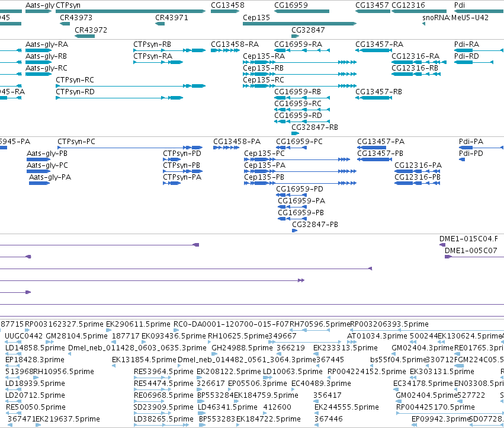Click protein CG13457-PA
The image size is (504, 428).
click(x=371, y=148)
